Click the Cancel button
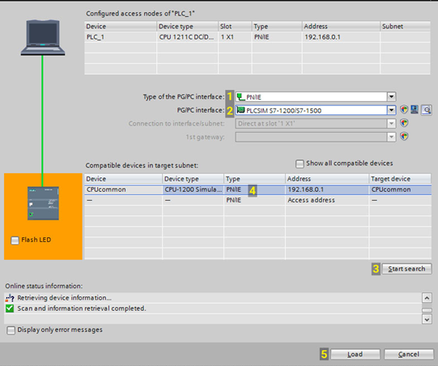The image size is (438, 366). click(409, 354)
